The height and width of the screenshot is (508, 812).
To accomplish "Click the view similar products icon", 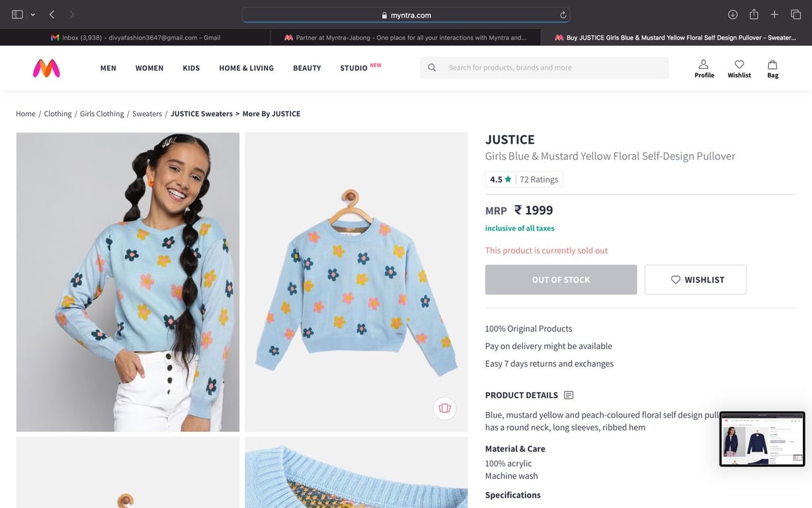I will coord(444,408).
